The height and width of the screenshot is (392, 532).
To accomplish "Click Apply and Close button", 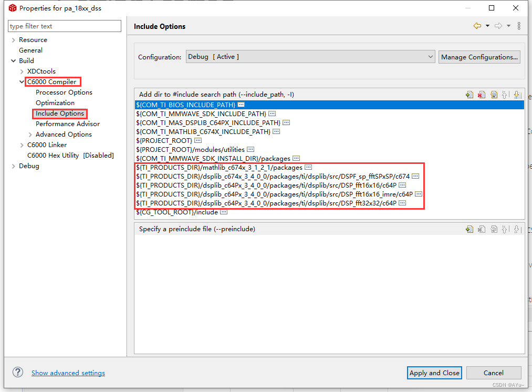I will point(434,373).
